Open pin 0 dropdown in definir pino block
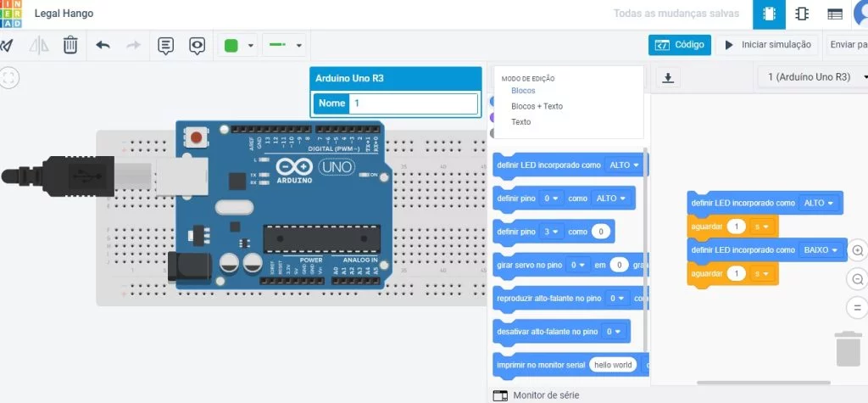This screenshot has height=403, width=868. coord(552,199)
